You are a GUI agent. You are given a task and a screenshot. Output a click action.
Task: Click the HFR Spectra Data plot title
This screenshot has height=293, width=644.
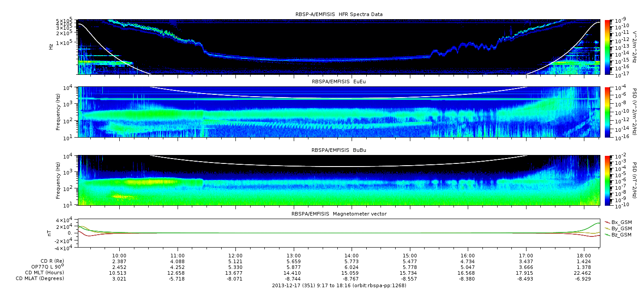339,14
